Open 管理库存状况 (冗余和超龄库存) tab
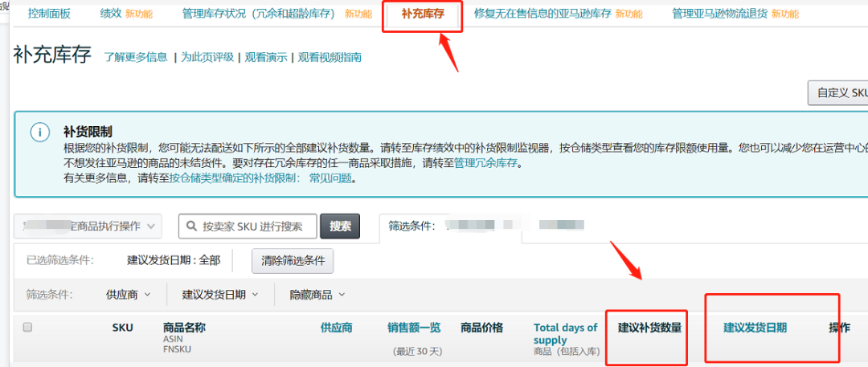This screenshot has width=868, height=367. [259, 14]
